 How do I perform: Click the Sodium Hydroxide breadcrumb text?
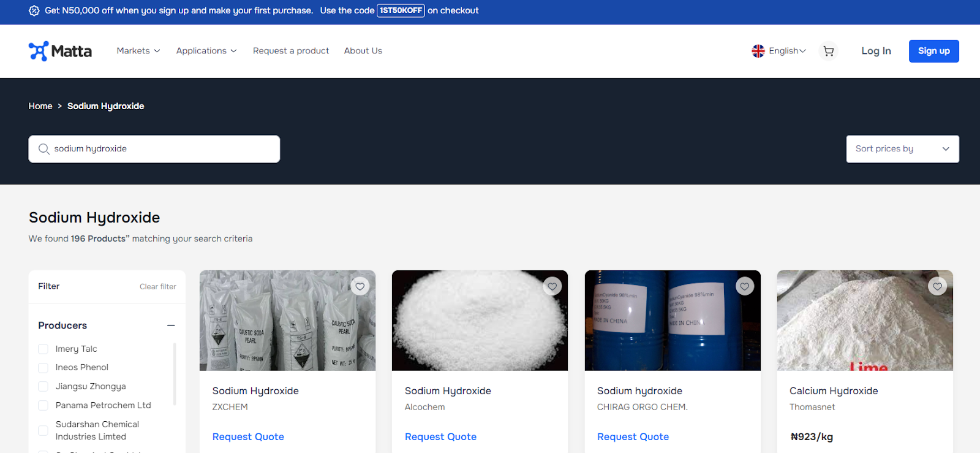point(106,106)
